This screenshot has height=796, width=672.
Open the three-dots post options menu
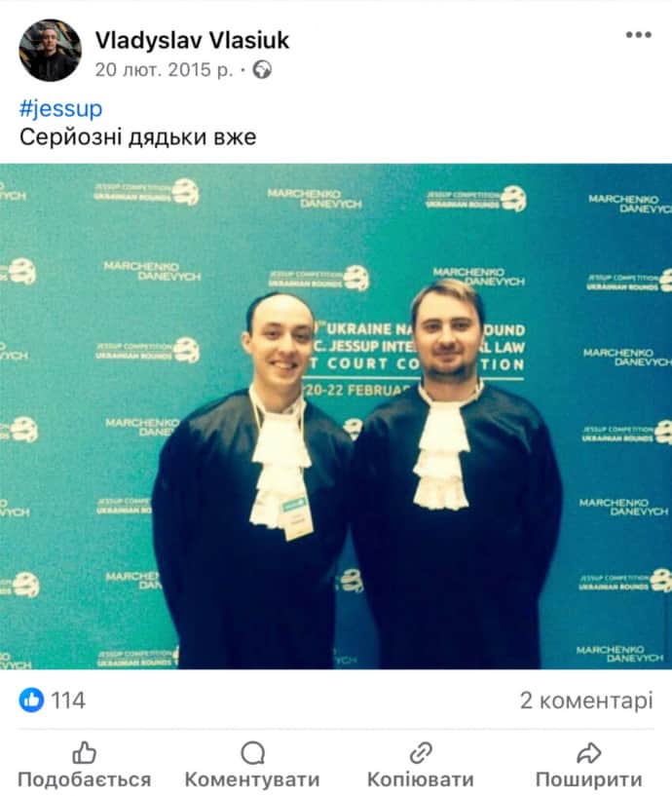(x=639, y=35)
